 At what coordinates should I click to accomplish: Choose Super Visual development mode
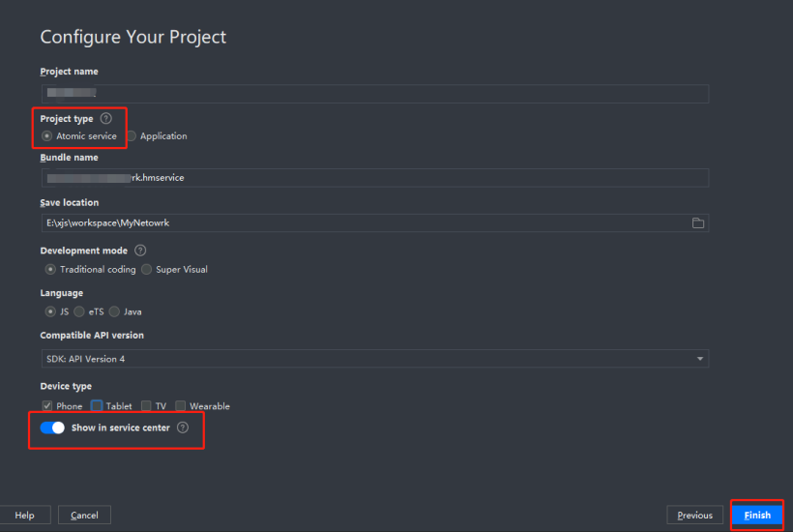click(x=147, y=270)
